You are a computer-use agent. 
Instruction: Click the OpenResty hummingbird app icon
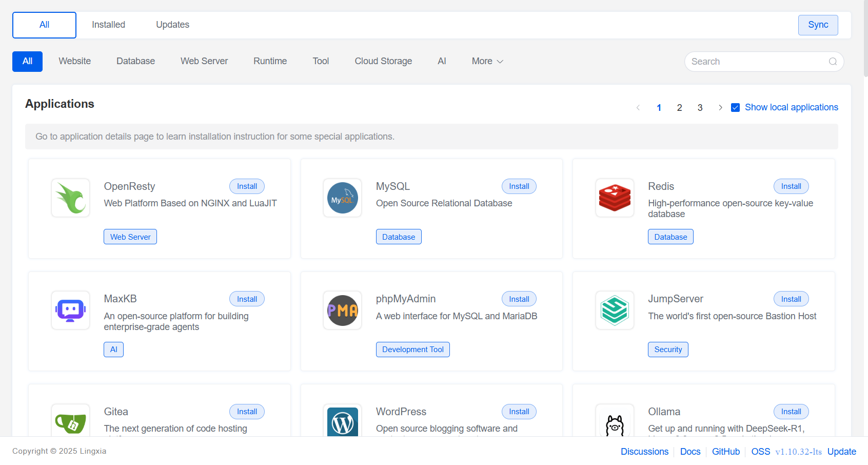coord(71,198)
